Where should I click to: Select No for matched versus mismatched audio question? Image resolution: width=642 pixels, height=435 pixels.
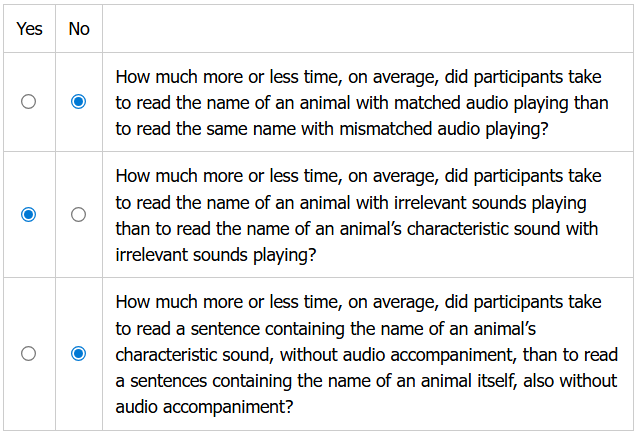[79, 102]
